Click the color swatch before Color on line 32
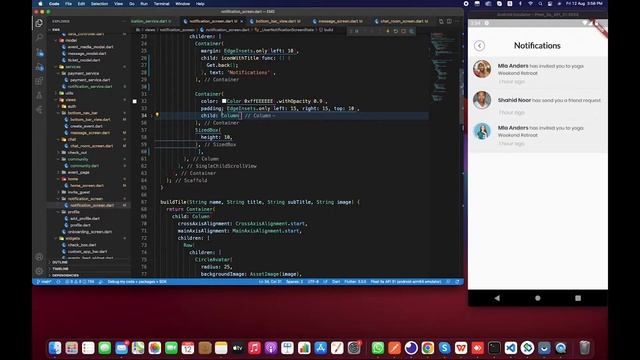The width and height of the screenshot is (640, 360). tap(224, 101)
